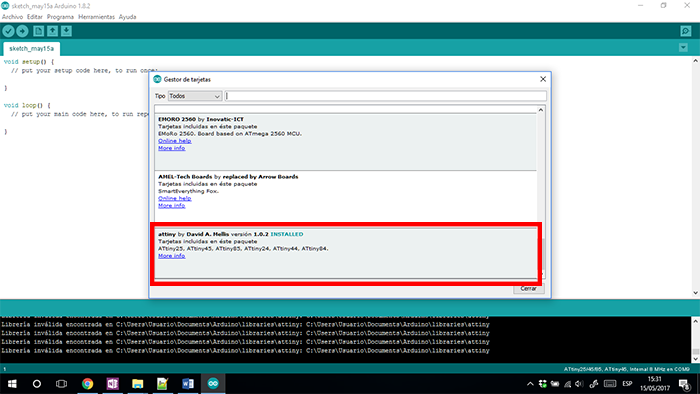Click the pen workspace tray icon

pos(594,384)
